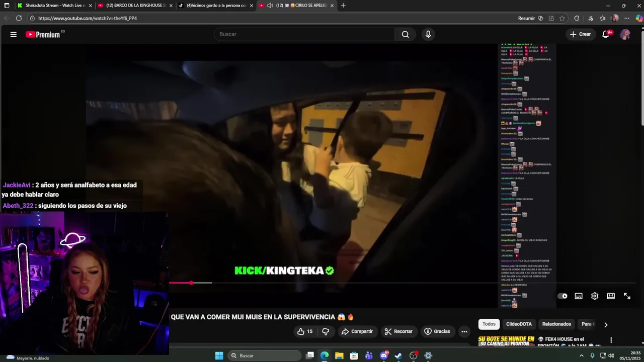644x362 pixels.
Task: Click the video title QUE VAN A COMER
Action: [262, 317]
